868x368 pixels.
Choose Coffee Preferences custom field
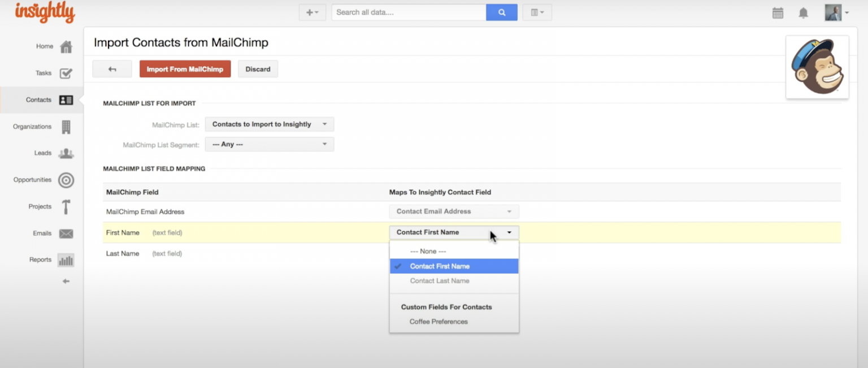pos(439,321)
